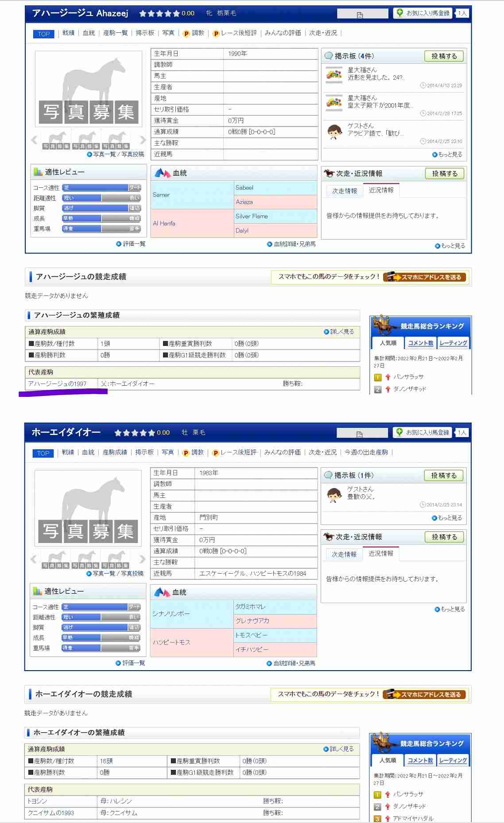Click favorite horse register button for Ahazeej

(423, 13)
